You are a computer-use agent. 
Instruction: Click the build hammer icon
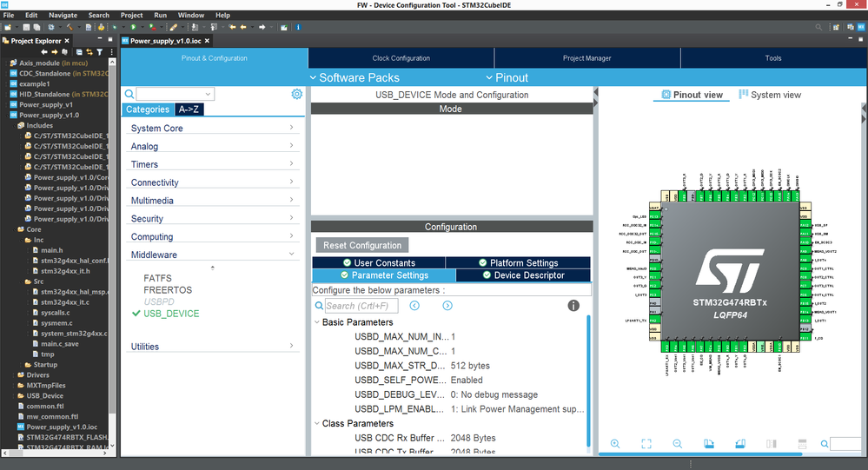[70, 27]
